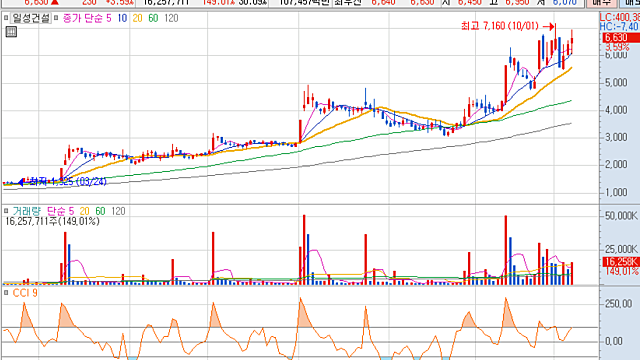
Task: Open the 종가 단순 moving average settings
Action: point(82,18)
